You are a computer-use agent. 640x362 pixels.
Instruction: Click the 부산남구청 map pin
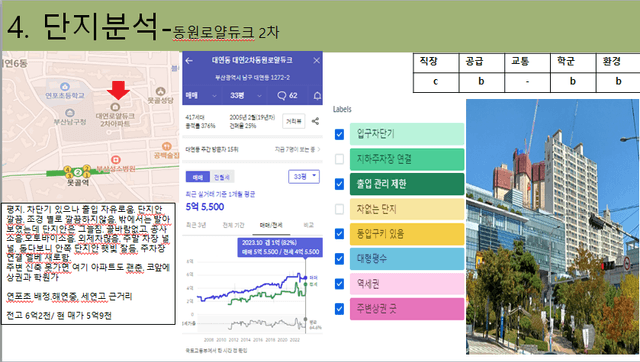pyautogui.click(x=70, y=113)
